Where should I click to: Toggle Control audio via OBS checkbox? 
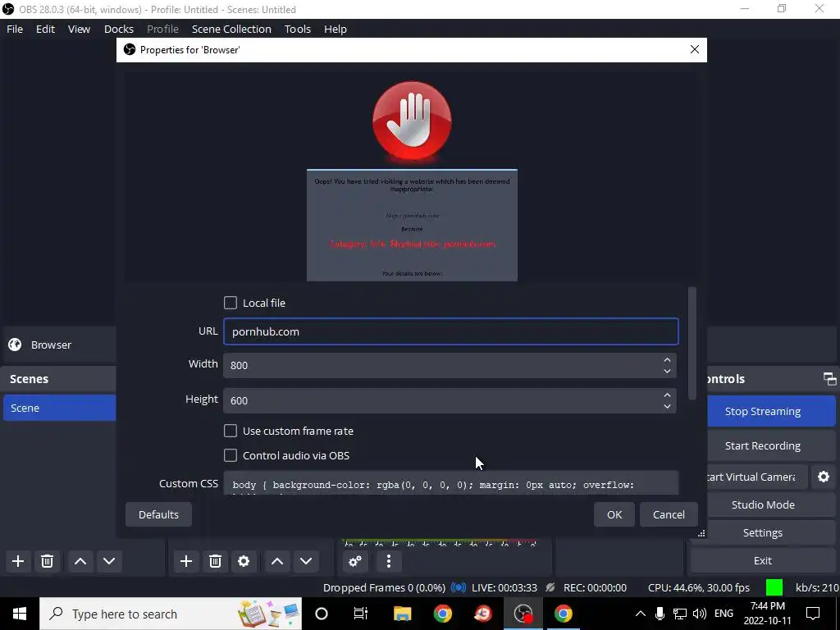pyautogui.click(x=231, y=455)
